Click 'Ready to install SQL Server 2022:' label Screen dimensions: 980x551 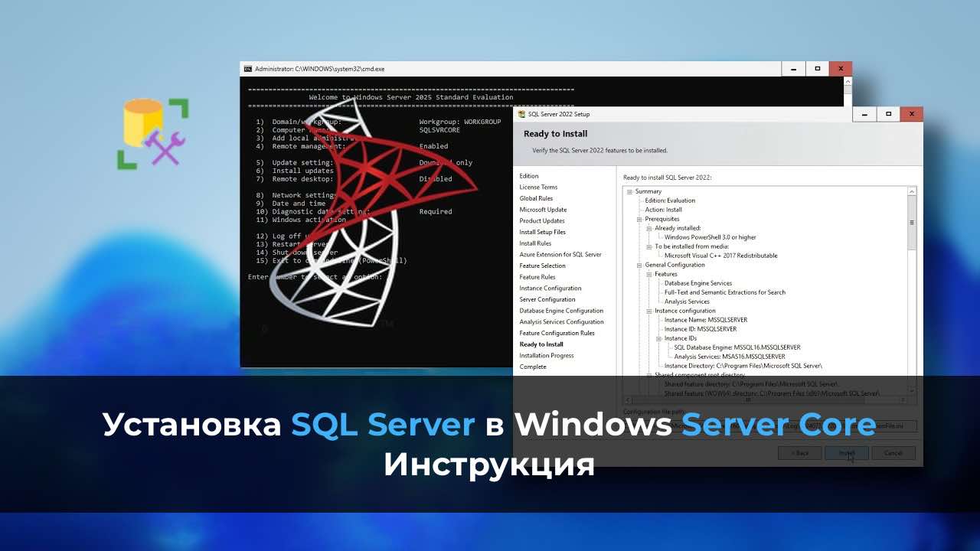[668, 178]
